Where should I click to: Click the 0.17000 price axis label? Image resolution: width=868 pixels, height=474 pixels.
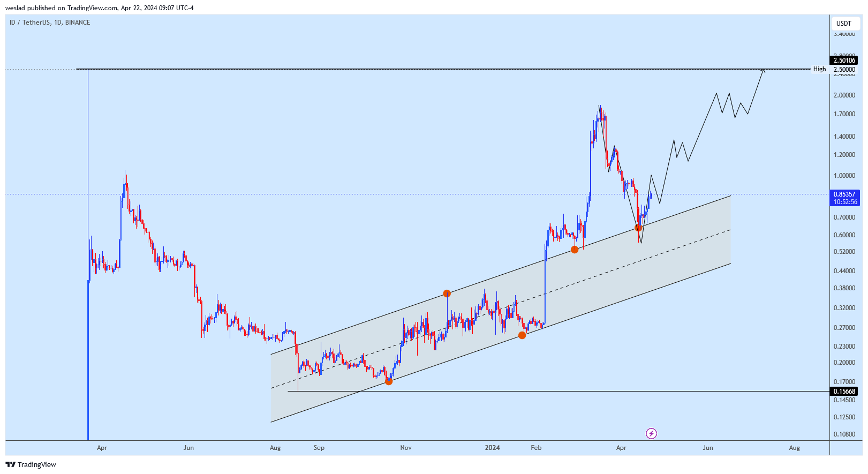click(x=844, y=382)
